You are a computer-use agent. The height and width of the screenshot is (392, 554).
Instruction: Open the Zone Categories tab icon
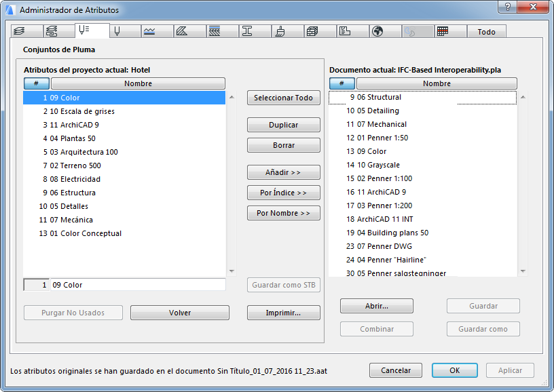tap(352, 31)
